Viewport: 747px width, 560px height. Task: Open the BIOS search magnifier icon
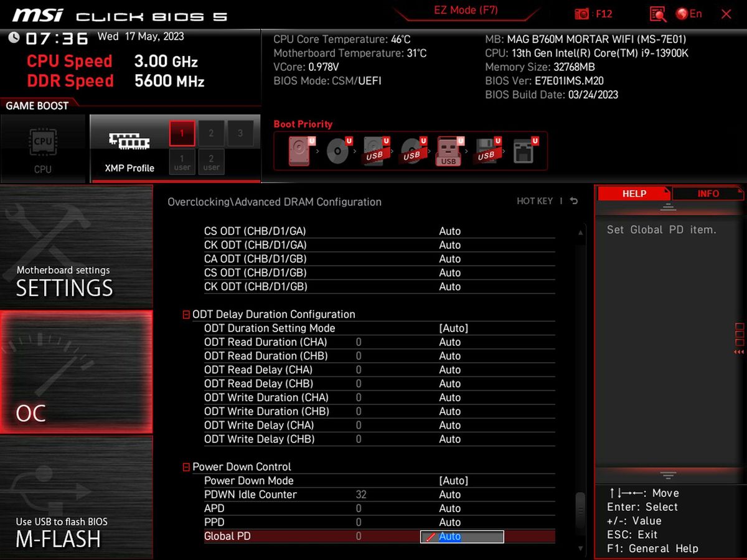[658, 14]
